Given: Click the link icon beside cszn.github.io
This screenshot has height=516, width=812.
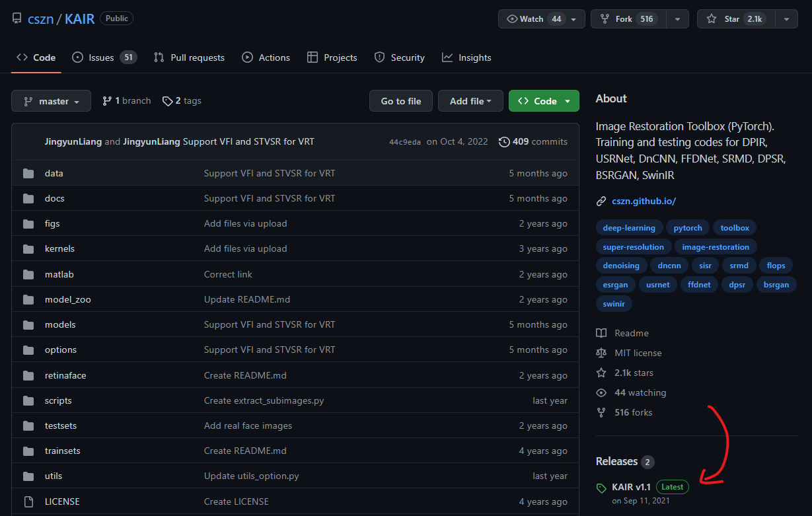Looking at the screenshot, I should click(601, 201).
